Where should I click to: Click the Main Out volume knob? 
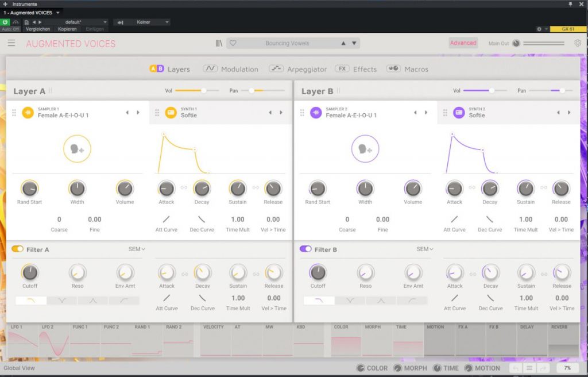coord(516,43)
